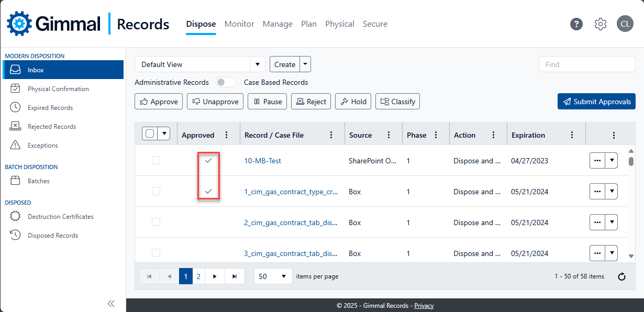Toggle Administrative to Case Based Records
This screenshot has height=312, width=644.
click(x=226, y=82)
